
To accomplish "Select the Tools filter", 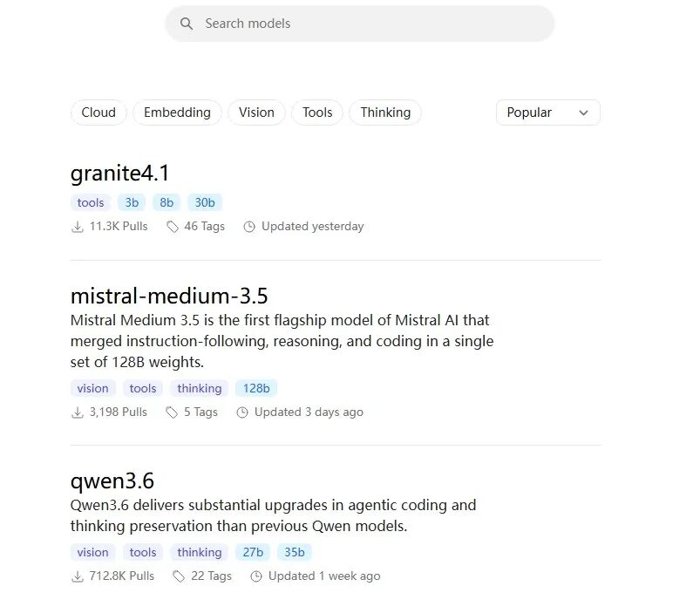I will pyautogui.click(x=317, y=112).
